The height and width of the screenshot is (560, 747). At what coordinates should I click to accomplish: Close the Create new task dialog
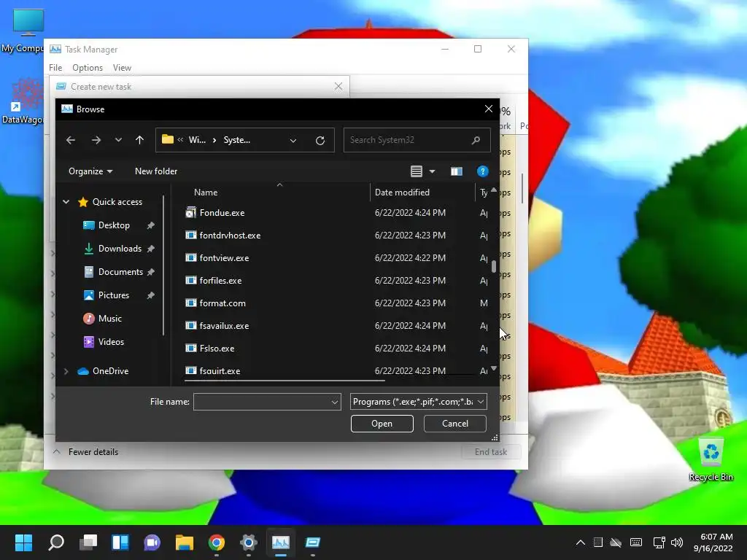pos(338,86)
